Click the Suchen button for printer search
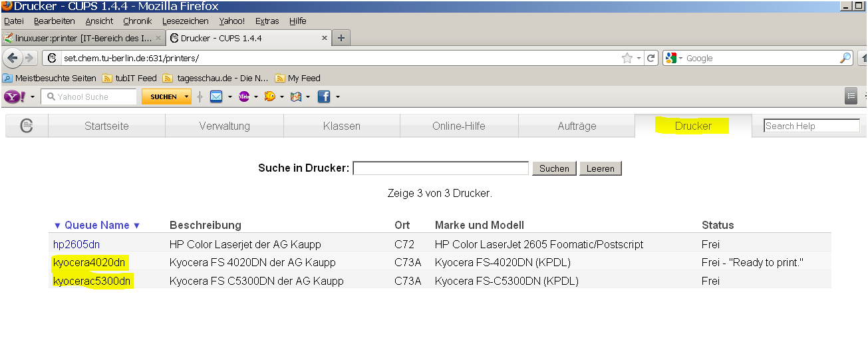 [554, 168]
